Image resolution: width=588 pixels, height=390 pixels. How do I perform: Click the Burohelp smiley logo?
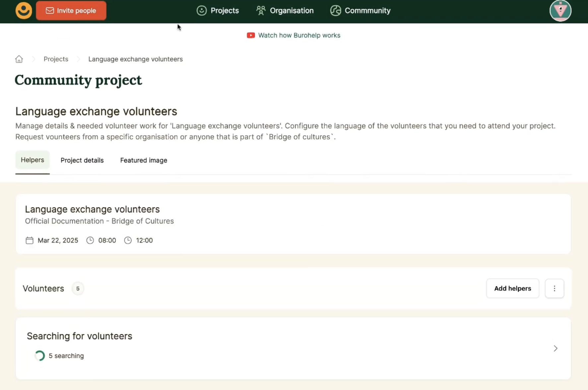point(23,10)
